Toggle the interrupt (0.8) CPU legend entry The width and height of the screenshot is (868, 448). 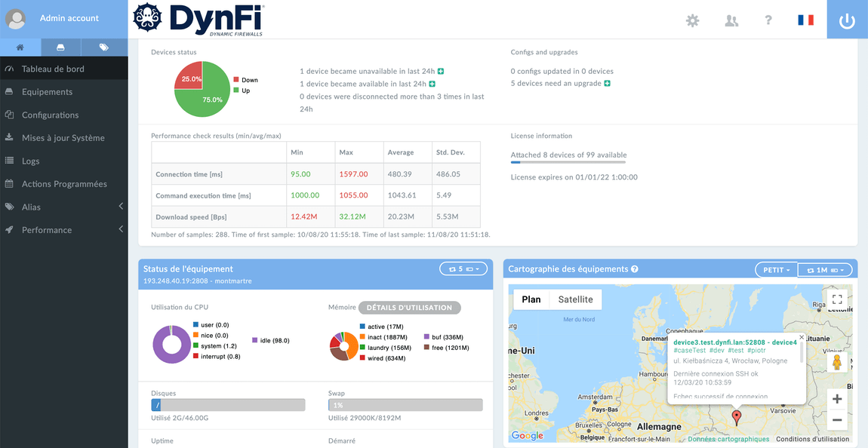coord(217,356)
